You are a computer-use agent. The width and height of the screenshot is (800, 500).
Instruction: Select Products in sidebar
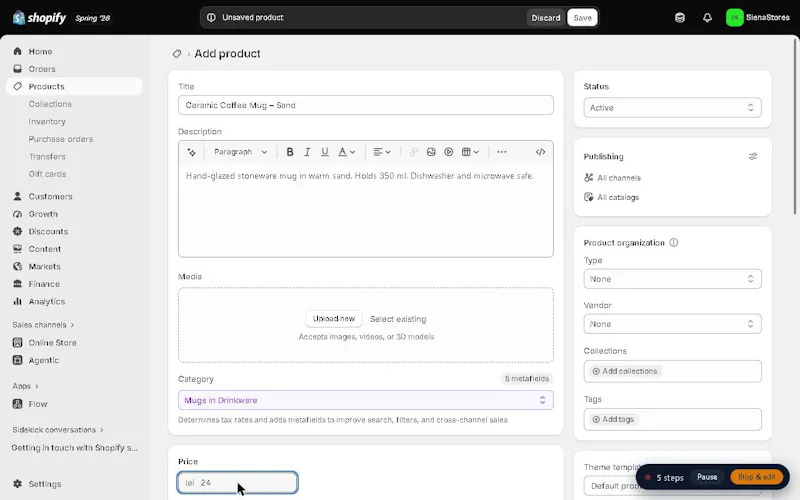(74, 86)
